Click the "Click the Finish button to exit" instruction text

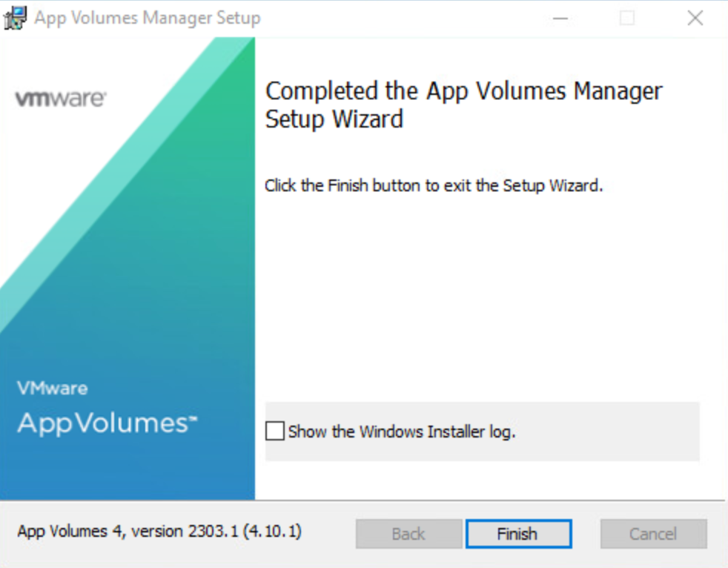[434, 185]
